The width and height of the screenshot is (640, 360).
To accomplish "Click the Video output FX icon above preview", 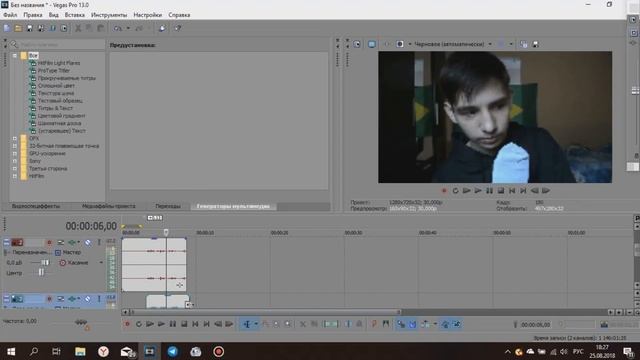I will tap(386, 44).
